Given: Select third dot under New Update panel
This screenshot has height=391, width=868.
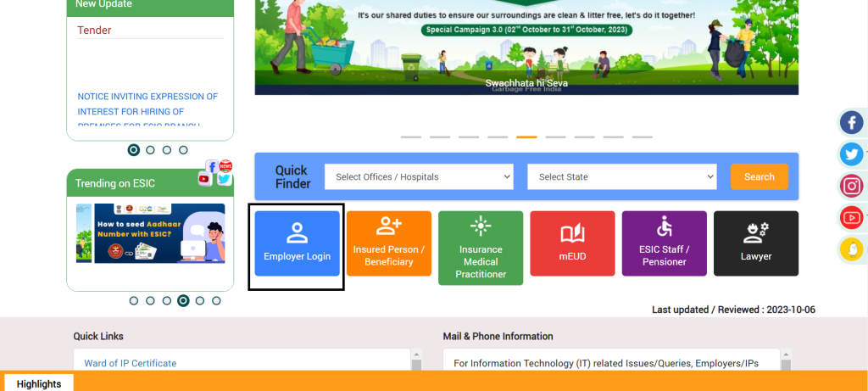Looking at the screenshot, I should [167, 149].
